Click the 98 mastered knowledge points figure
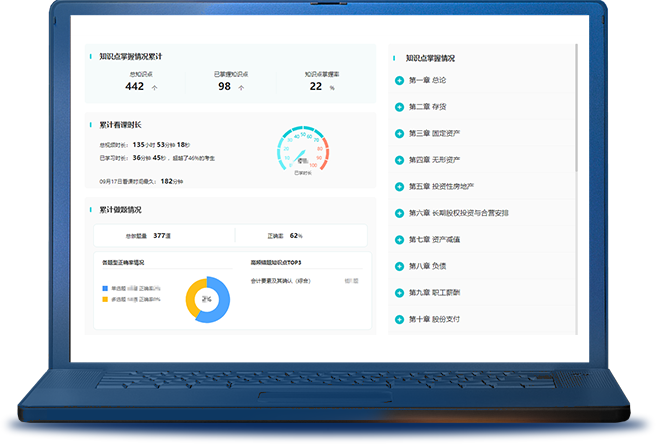 (x=224, y=87)
